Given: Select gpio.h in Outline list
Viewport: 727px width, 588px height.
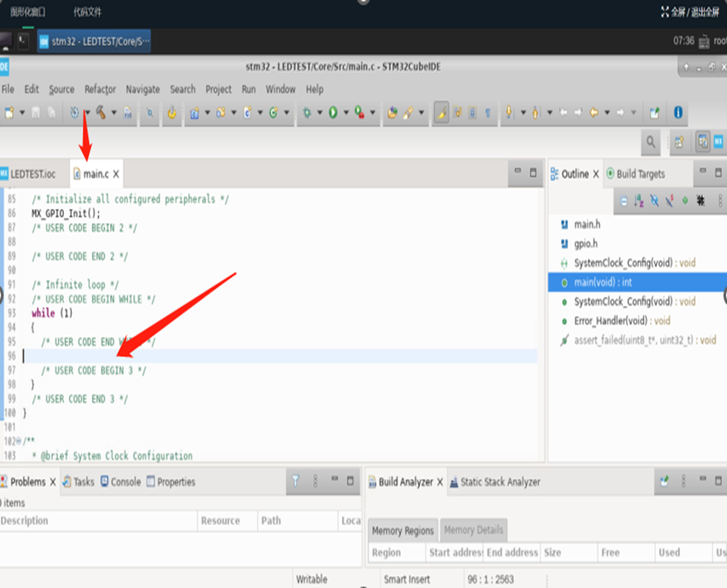Looking at the screenshot, I should pos(585,244).
